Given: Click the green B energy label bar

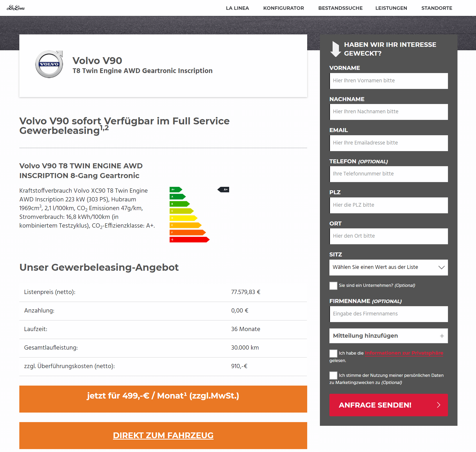Looking at the screenshot, I should click(x=180, y=204).
